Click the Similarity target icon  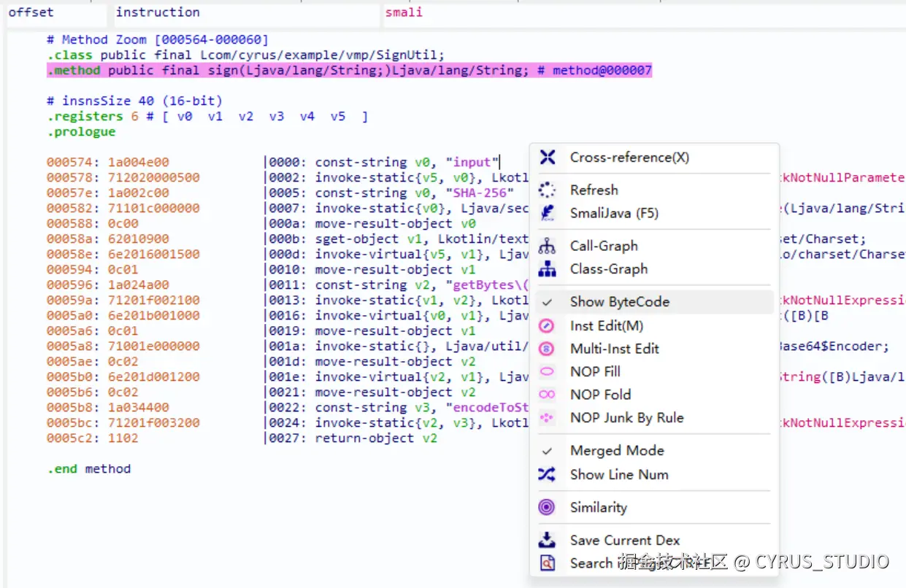tap(547, 507)
